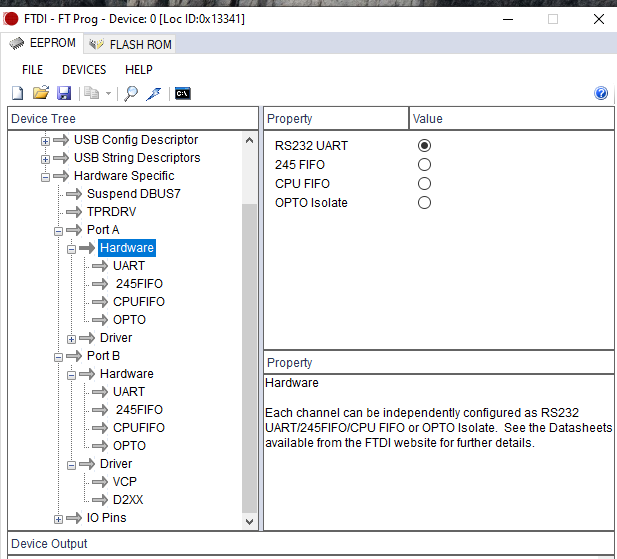Select the Hardware Specific tree item
617x559 pixels.
click(124, 176)
